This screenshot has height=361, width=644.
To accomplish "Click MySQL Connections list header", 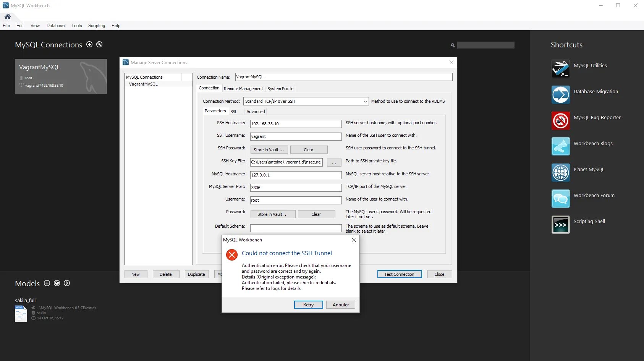I will pos(154,77).
